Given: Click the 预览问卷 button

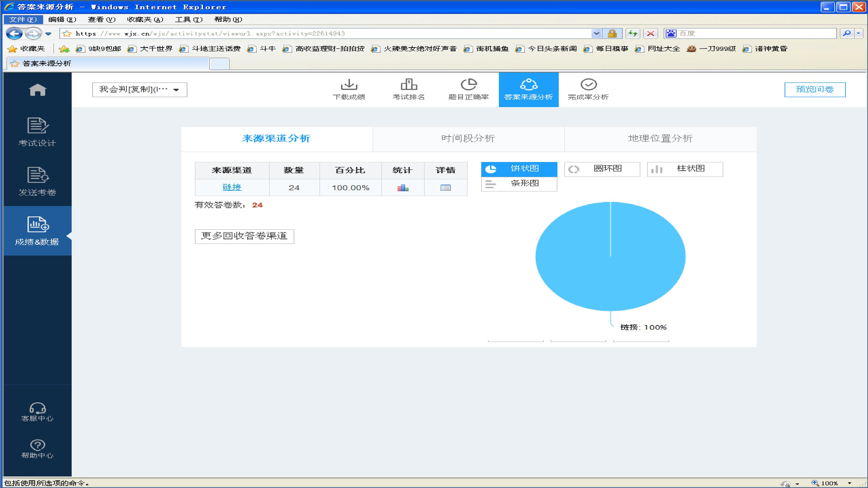Looking at the screenshot, I should [815, 90].
